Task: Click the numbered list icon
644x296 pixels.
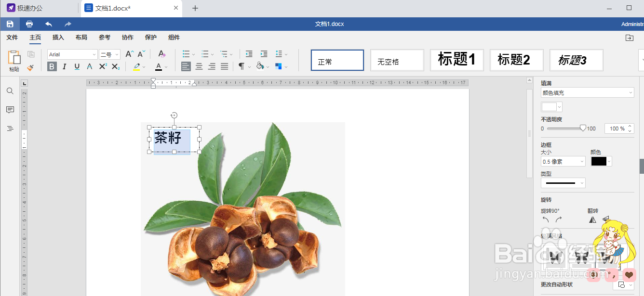Action: (205, 54)
